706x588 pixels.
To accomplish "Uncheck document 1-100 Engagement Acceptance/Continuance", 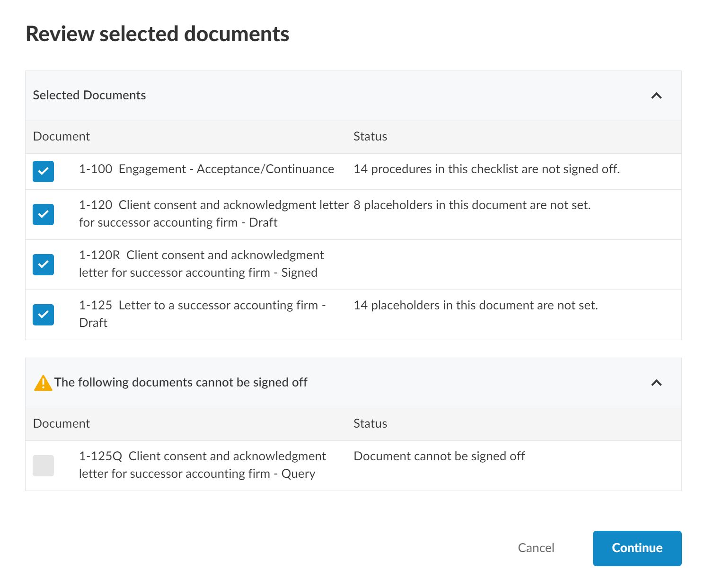I will [x=43, y=171].
